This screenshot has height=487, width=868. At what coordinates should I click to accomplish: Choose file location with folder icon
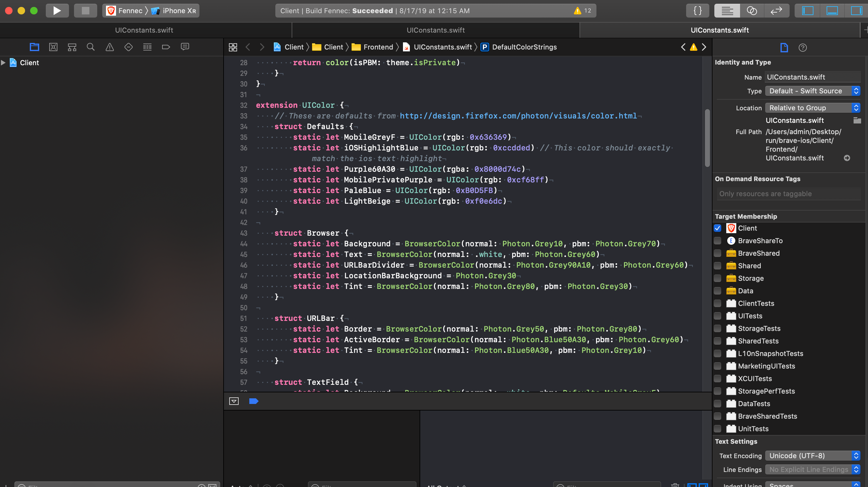pos(857,120)
